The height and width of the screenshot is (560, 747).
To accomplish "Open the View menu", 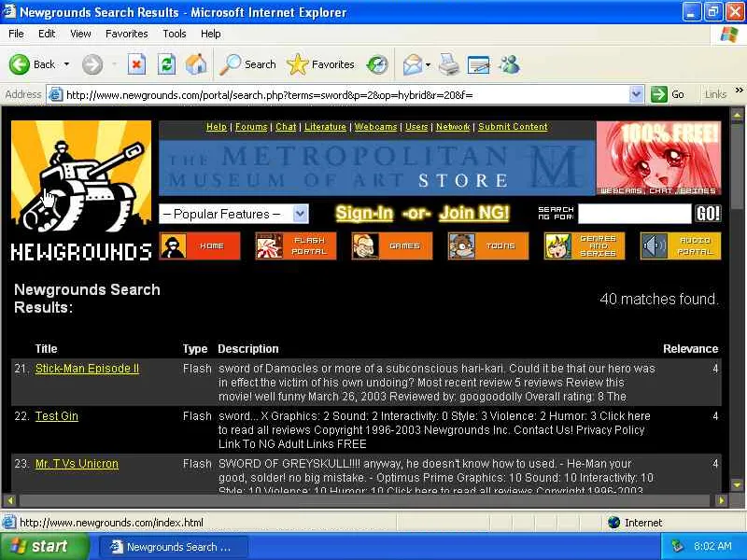I will pos(80,34).
